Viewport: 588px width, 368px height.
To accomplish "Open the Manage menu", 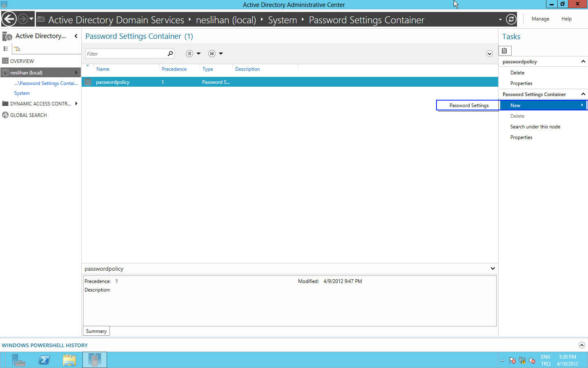I will [x=540, y=19].
